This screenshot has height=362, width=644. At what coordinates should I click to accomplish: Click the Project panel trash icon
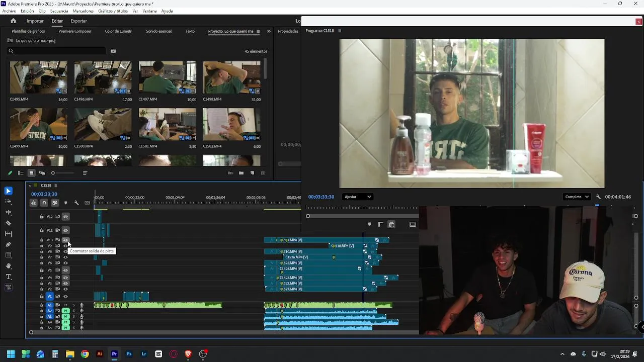pyautogui.click(x=263, y=173)
